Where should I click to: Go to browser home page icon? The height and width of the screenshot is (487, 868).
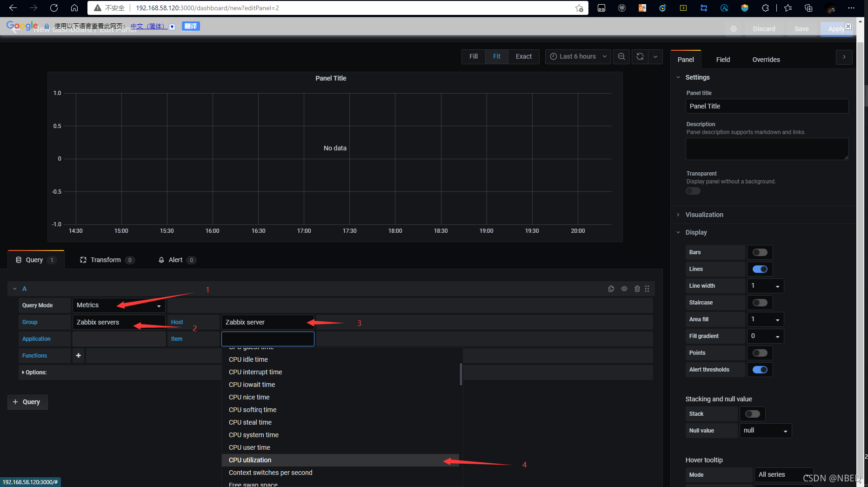(x=74, y=8)
